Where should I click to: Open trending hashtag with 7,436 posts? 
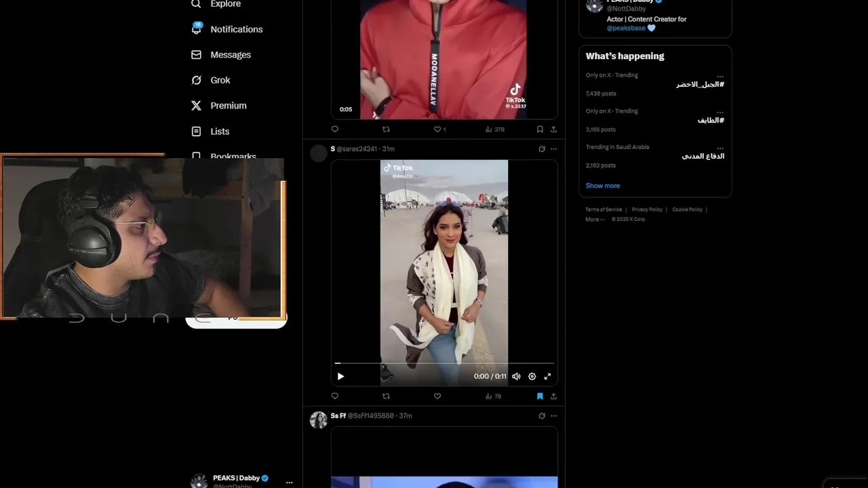700,84
